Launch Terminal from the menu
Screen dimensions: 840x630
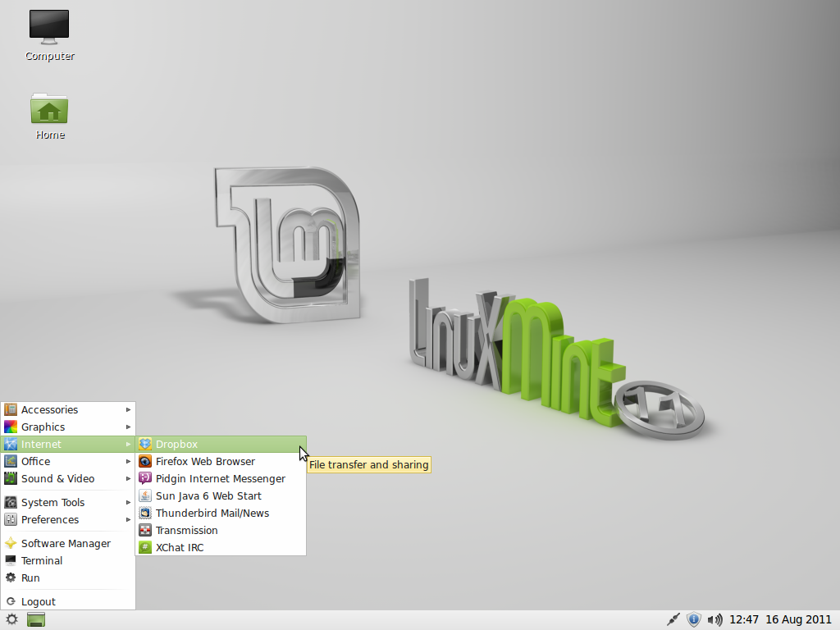click(68, 560)
